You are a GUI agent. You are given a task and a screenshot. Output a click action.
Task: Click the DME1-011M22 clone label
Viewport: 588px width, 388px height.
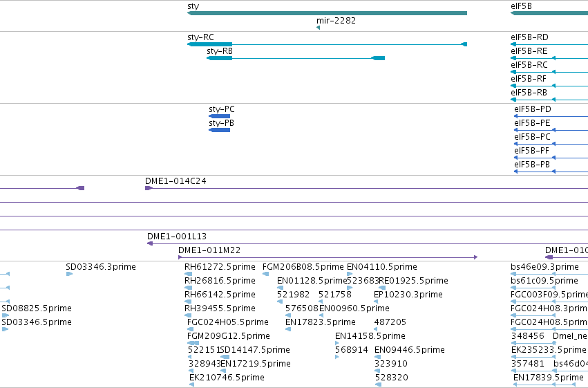(209, 250)
